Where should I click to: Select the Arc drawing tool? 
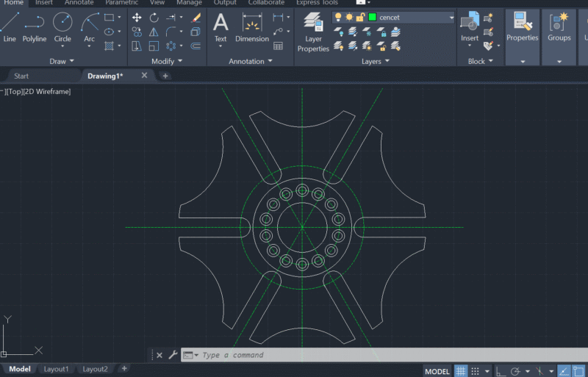pyautogui.click(x=90, y=26)
